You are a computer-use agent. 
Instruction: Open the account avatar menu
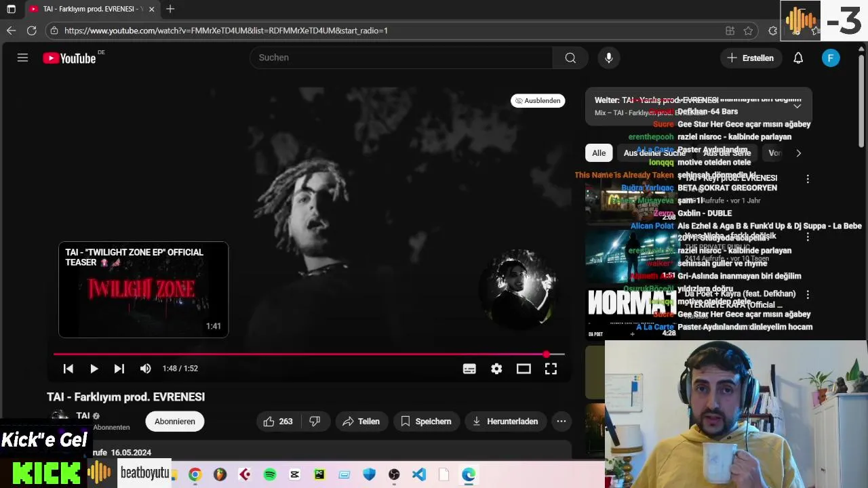pos(831,58)
